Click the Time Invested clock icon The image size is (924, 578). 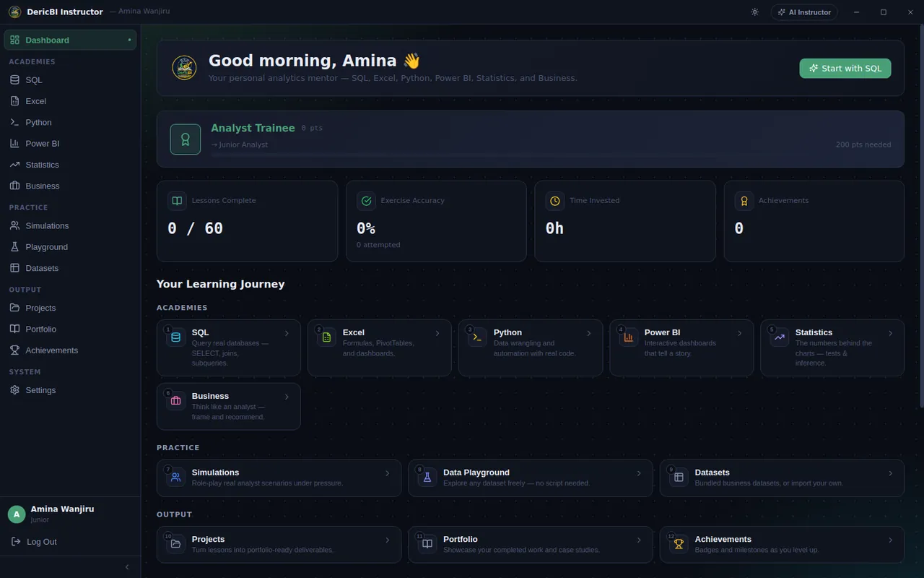[x=554, y=201]
